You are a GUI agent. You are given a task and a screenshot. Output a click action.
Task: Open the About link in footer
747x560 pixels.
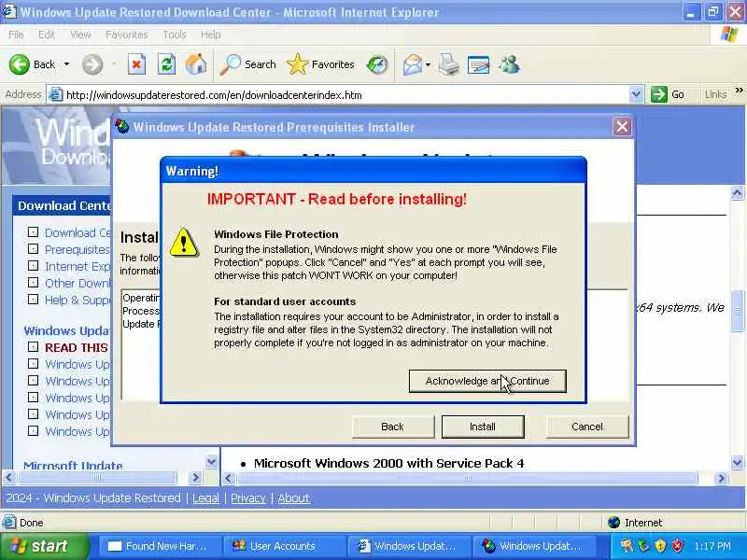pos(293,498)
